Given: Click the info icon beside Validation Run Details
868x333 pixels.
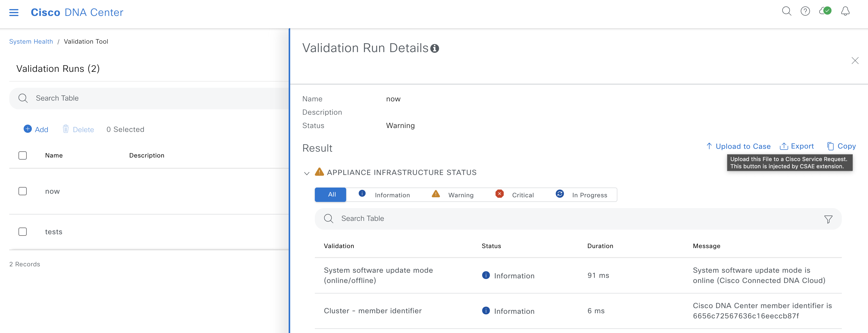Looking at the screenshot, I should pyautogui.click(x=435, y=49).
